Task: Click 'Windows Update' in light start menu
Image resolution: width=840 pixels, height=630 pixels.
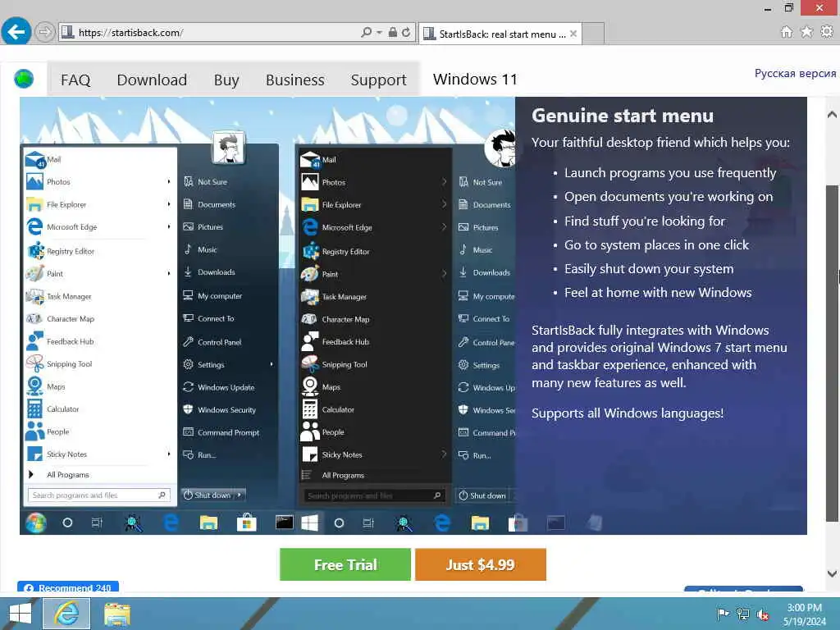Action: pos(226,387)
